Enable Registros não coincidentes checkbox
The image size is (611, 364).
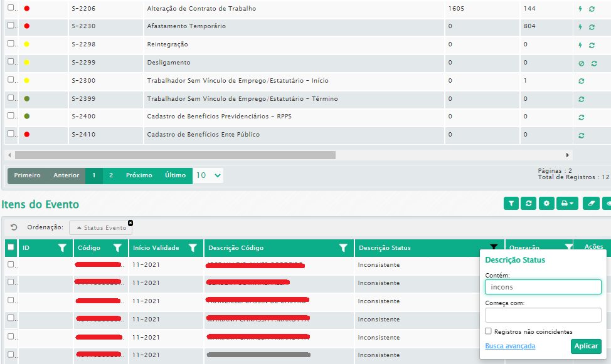coord(489,331)
